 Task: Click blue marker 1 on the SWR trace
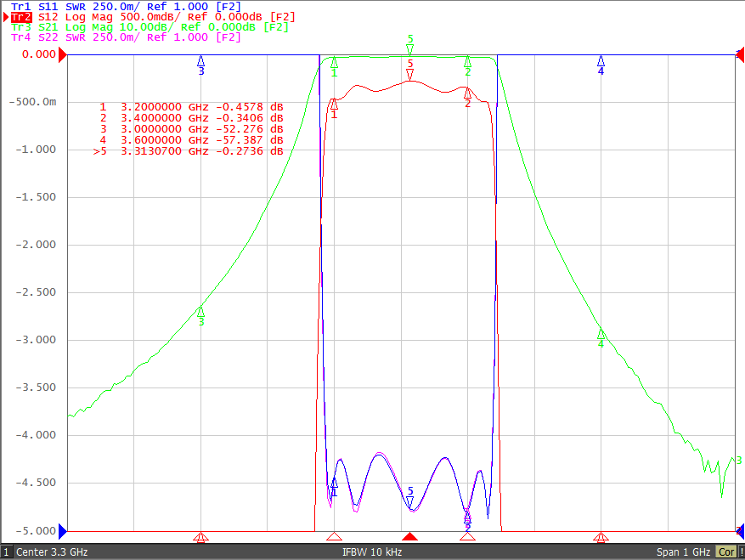pyautogui.click(x=335, y=487)
